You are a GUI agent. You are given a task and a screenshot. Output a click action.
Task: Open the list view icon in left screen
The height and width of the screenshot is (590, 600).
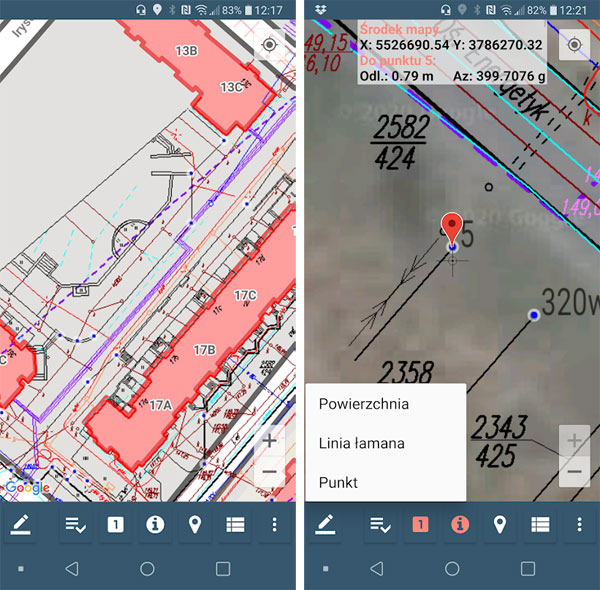point(235,525)
